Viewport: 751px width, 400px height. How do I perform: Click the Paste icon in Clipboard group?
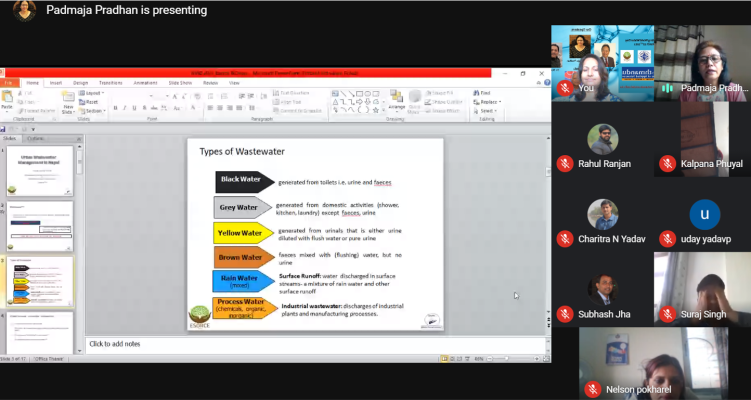pyautogui.click(x=8, y=98)
